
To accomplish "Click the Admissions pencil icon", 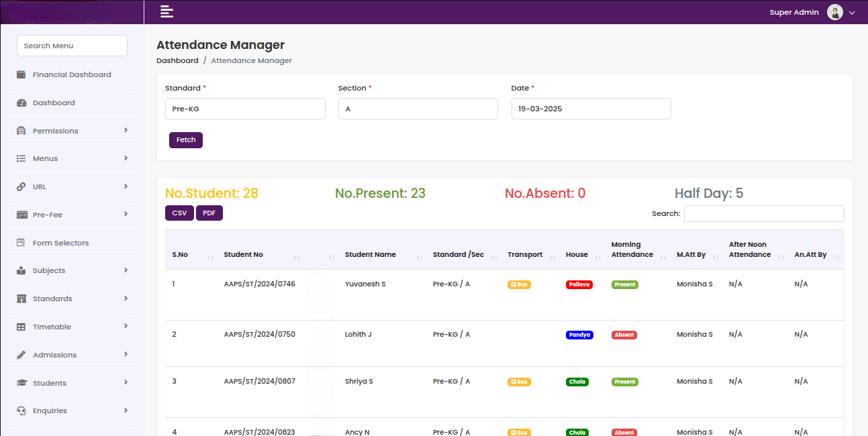I will 21,355.
